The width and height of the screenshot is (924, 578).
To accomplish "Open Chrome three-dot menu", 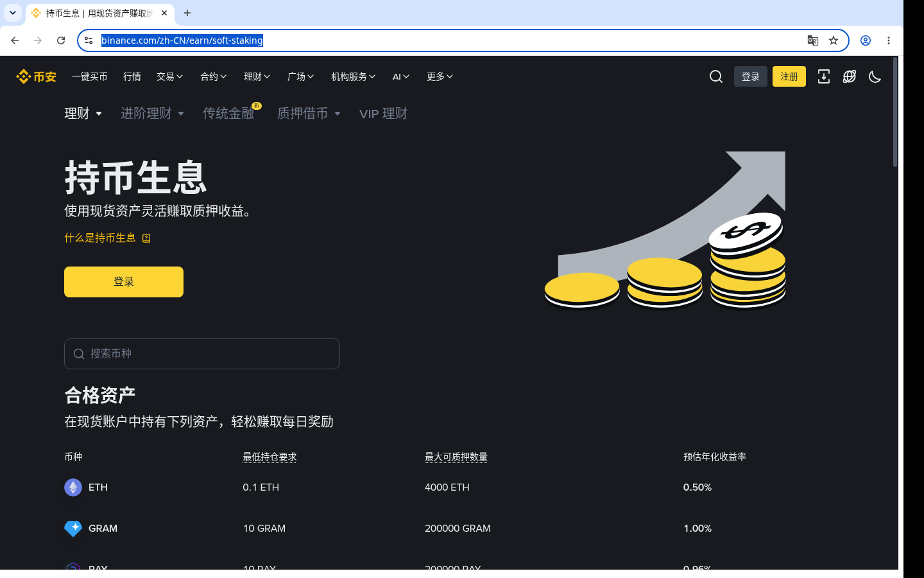I will tap(889, 40).
